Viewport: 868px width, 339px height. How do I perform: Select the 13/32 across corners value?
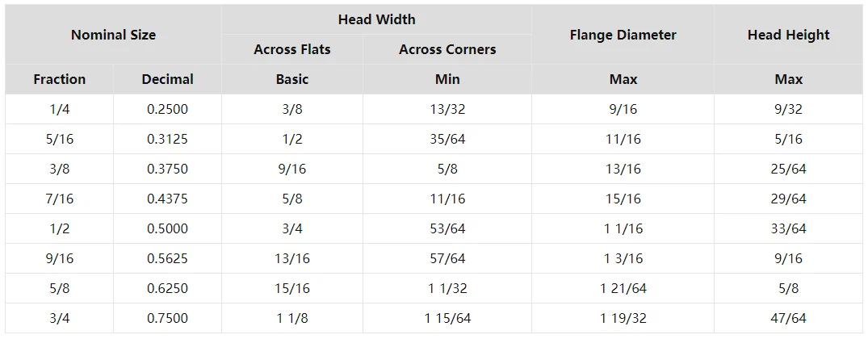point(447,109)
